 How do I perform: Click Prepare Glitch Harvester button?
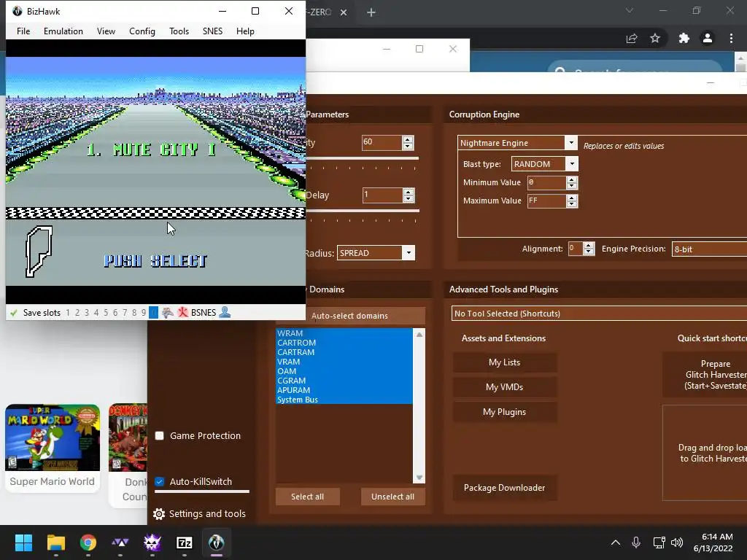(x=705, y=375)
